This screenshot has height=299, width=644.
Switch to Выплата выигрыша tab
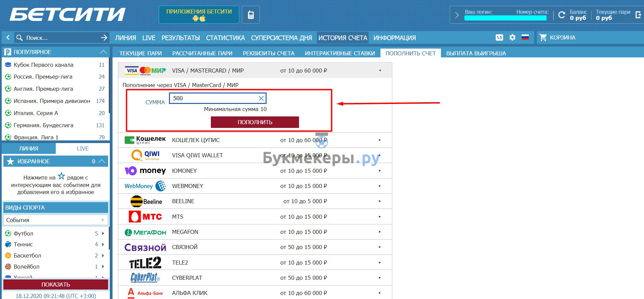click(476, 53)
